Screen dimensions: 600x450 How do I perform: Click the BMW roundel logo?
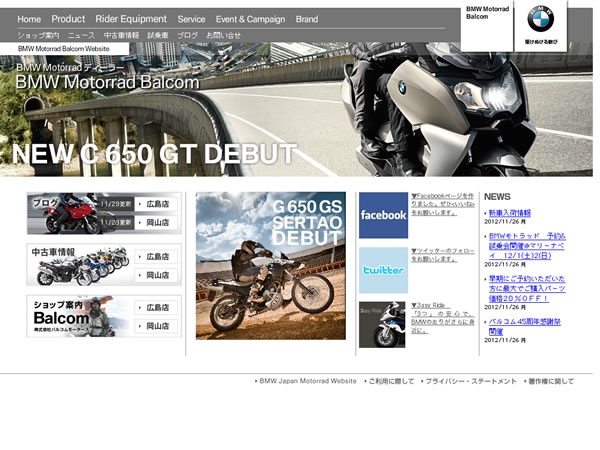[x=540, y=19]
